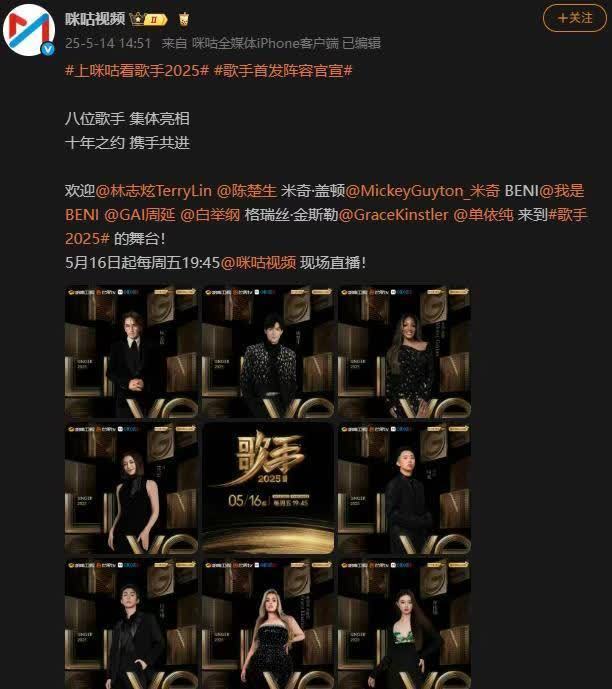Click the bubble tea badge icon
The height and width of the screenshot is (689, 612).
pos(184,19)
